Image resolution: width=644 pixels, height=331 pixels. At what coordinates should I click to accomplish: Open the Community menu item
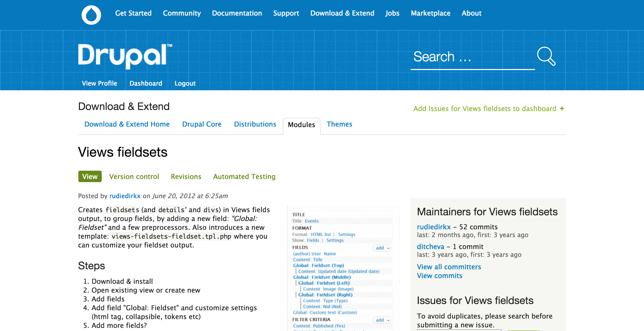point(182,13)
